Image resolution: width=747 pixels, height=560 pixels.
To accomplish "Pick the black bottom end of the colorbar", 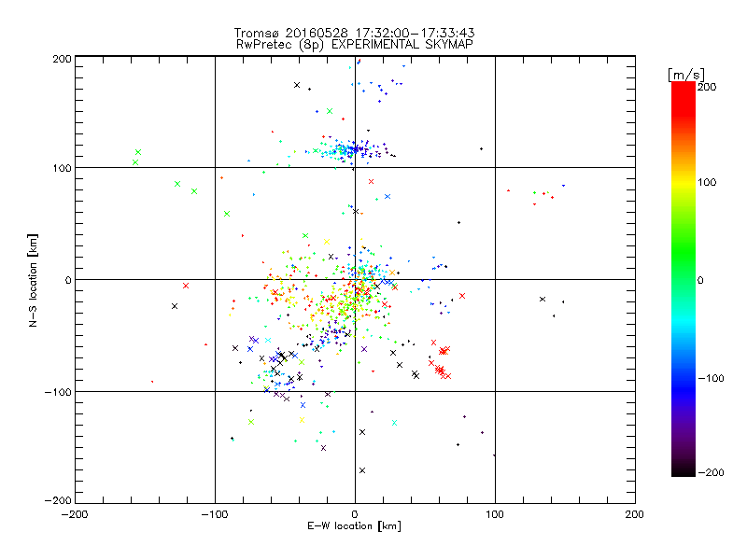I will [684, 470].
